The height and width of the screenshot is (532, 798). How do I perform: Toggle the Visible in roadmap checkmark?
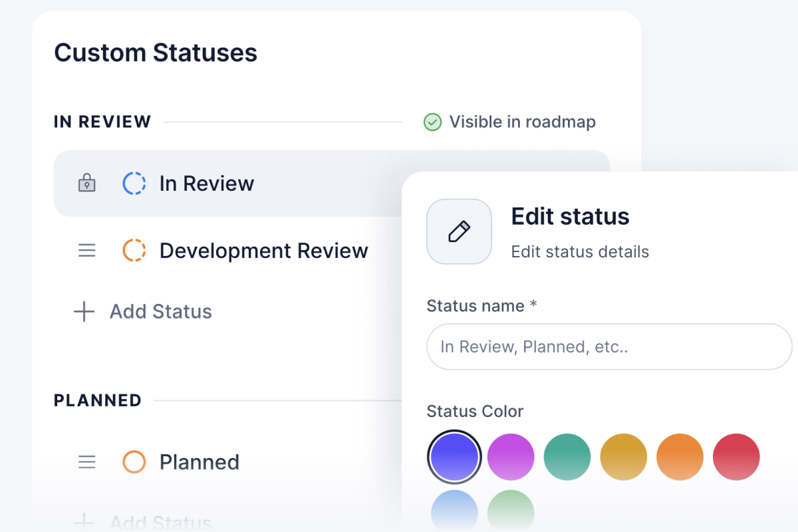[x=433, y=122]
